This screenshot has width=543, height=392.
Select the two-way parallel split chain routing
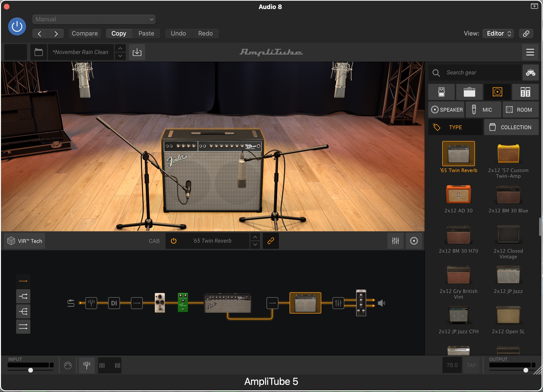23,297
